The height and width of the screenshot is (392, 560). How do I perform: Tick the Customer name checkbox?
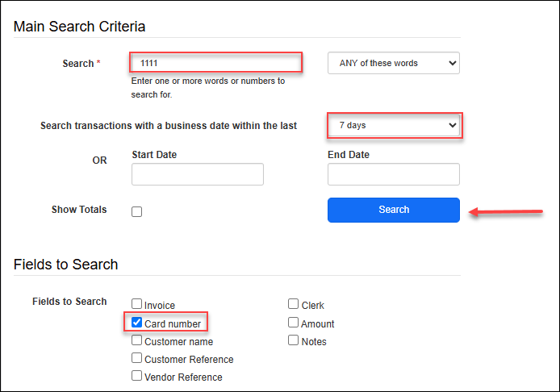point(137,341)
